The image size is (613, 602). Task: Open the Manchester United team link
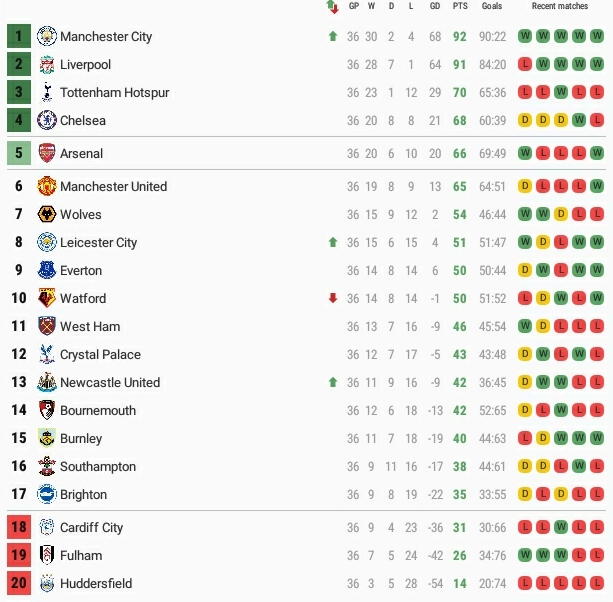tap(113, 187)
